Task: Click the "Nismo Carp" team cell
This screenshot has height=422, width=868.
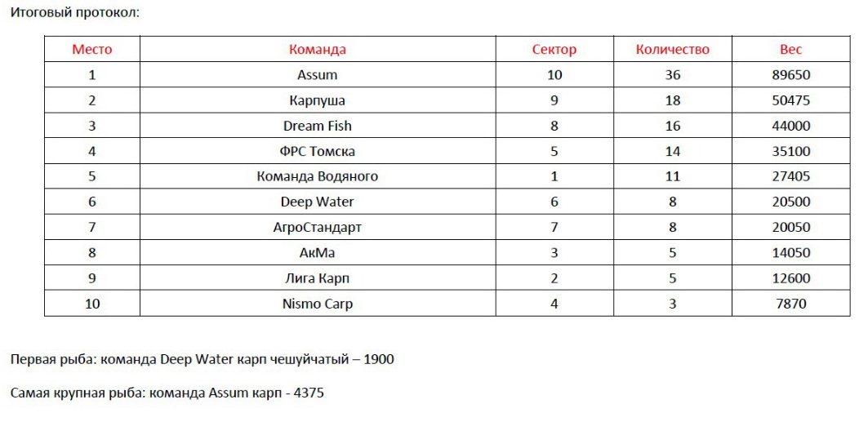Action: (x=317, y=304)
